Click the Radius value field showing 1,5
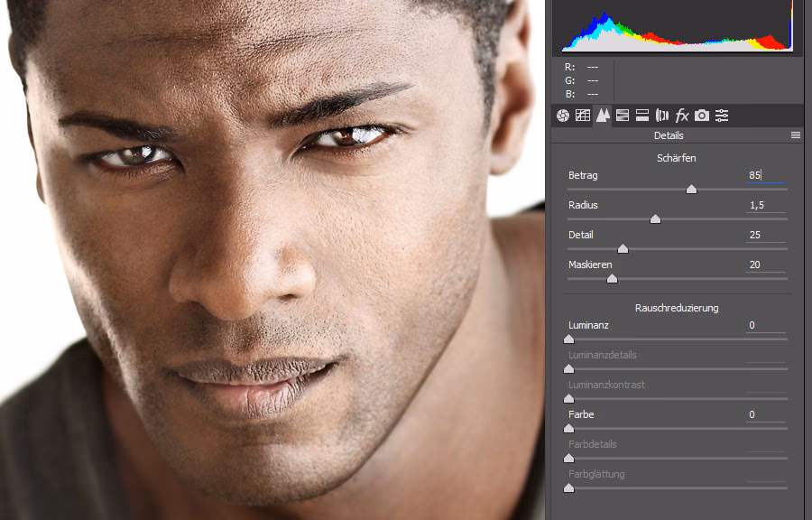This screenshot has width=812, height=520. click(765, 205)
